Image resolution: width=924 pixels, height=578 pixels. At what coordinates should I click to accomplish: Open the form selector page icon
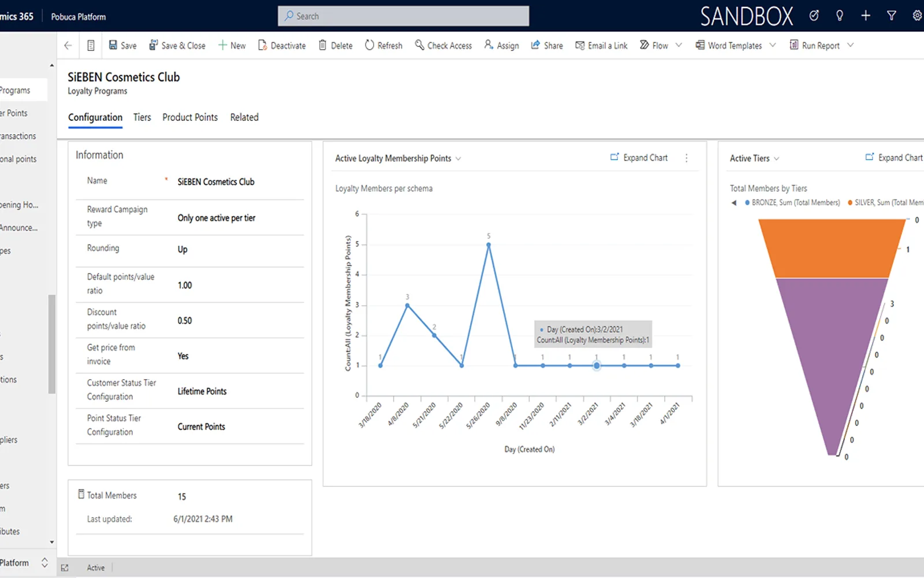(x=91, y=45)
